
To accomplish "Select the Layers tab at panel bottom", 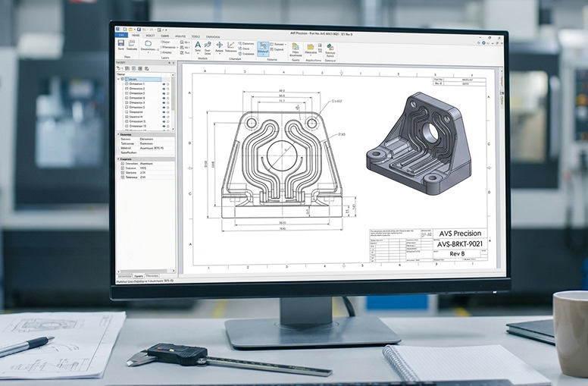I will 139,275.
